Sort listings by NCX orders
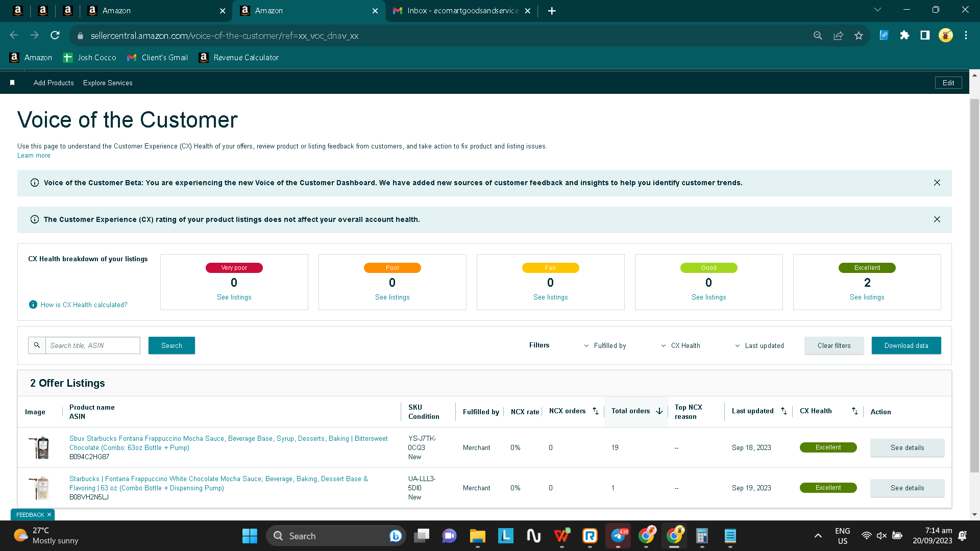The width and height of the screenshot is (980, 551). point(596,411)
